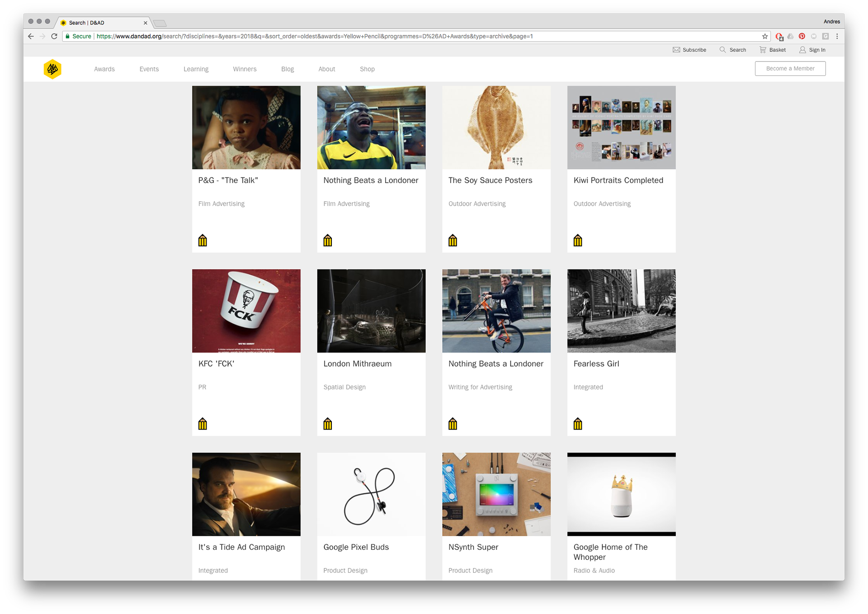Open Kiwi Portraits Completed title link

coord(618,180)
